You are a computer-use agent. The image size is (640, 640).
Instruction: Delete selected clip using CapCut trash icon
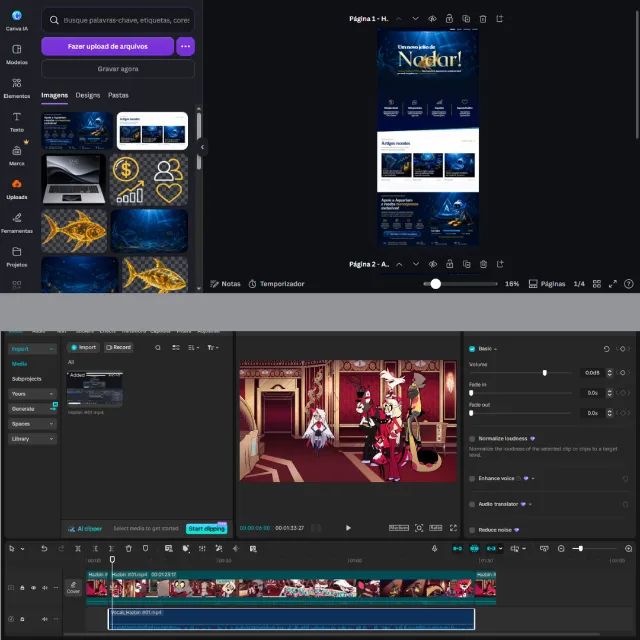point(129,549)
